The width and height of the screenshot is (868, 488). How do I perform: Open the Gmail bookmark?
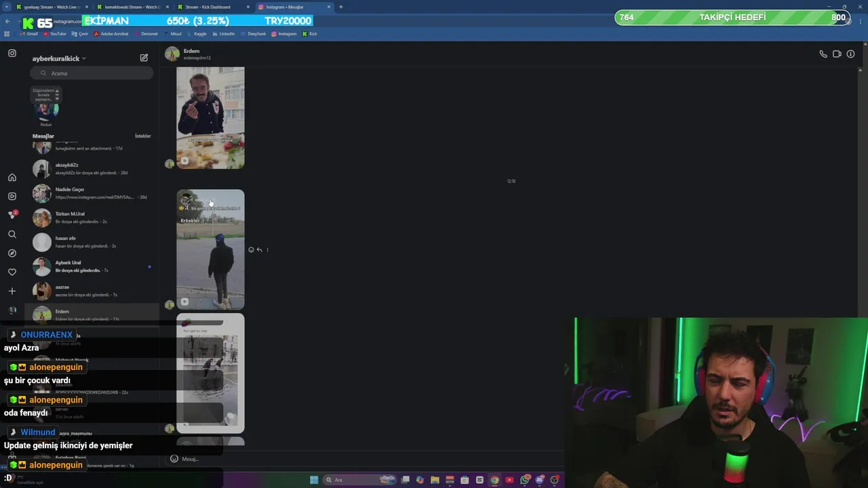tap(29, 34)
